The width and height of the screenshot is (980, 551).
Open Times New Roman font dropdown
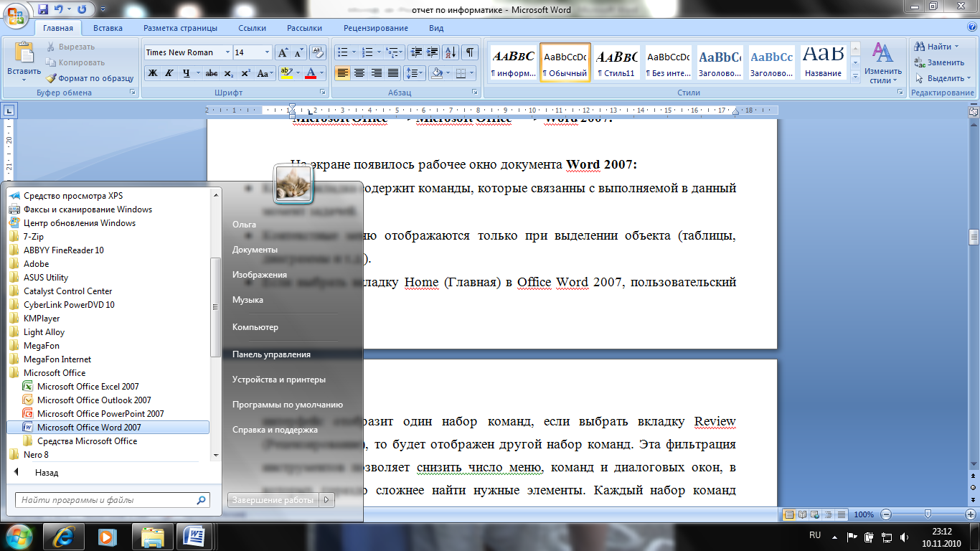(x=227, y=52)
